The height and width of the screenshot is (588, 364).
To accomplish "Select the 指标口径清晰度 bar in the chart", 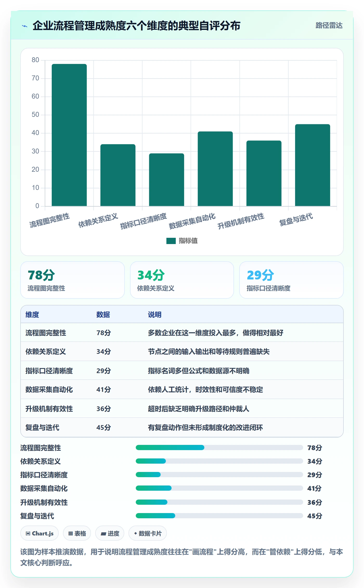I will pos(166,180).
